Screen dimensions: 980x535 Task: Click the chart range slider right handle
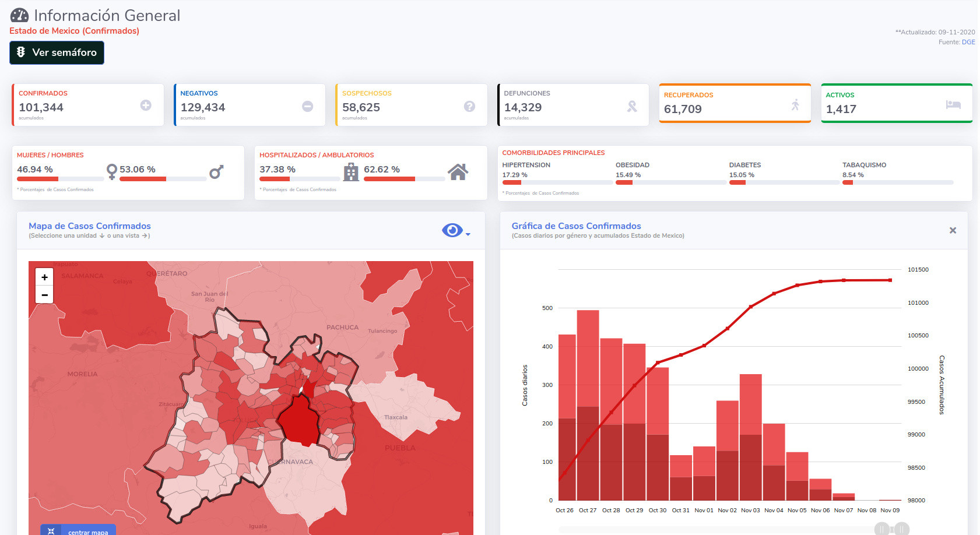(x=901, y=529)
